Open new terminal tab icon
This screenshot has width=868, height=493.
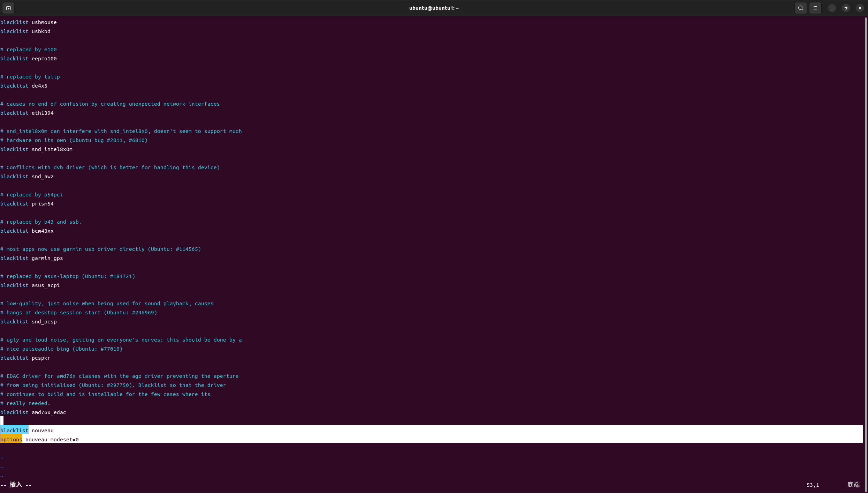pyautogui.click(x=8, y=8)
